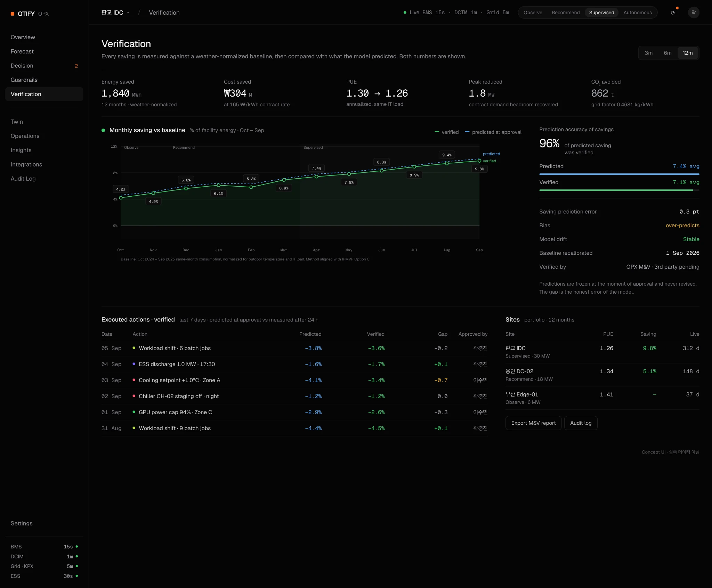Click the green dot beside Monthly saving vs baseline
712x588 pixels.
click(103, 130)
